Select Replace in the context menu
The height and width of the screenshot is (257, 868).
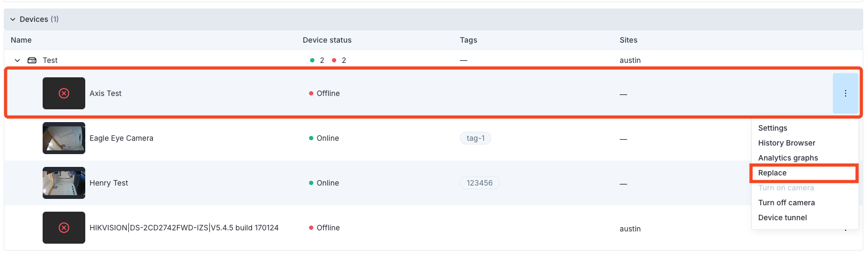[x=772, y=173]
